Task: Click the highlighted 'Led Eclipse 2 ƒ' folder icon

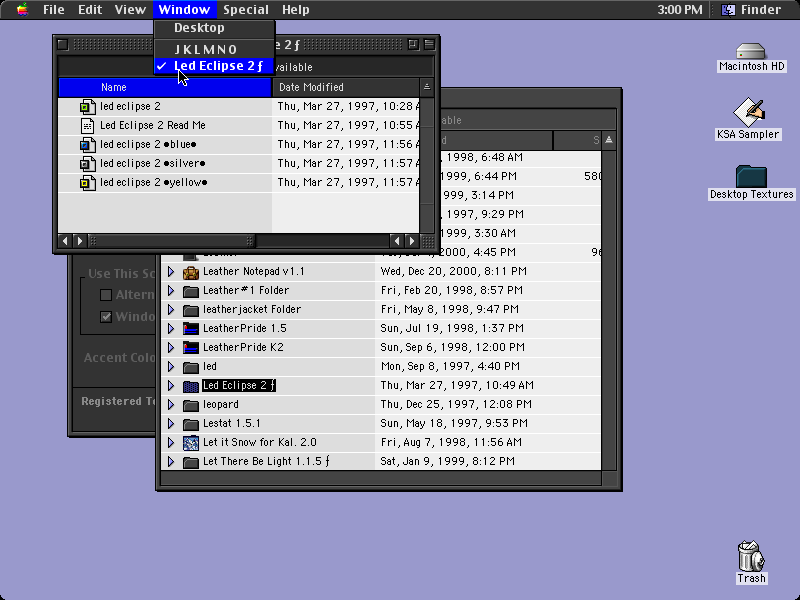Action: pos(191,386)
